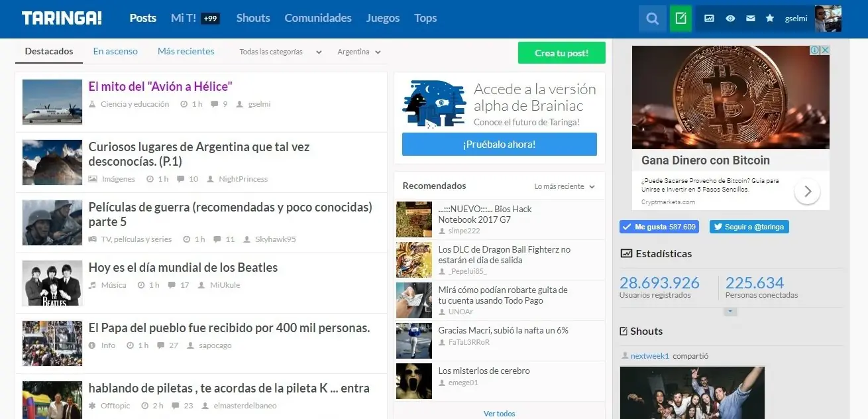Click TV, películas y series category
The width and height of the screenshot is (868, 419).
coord(136,239)
